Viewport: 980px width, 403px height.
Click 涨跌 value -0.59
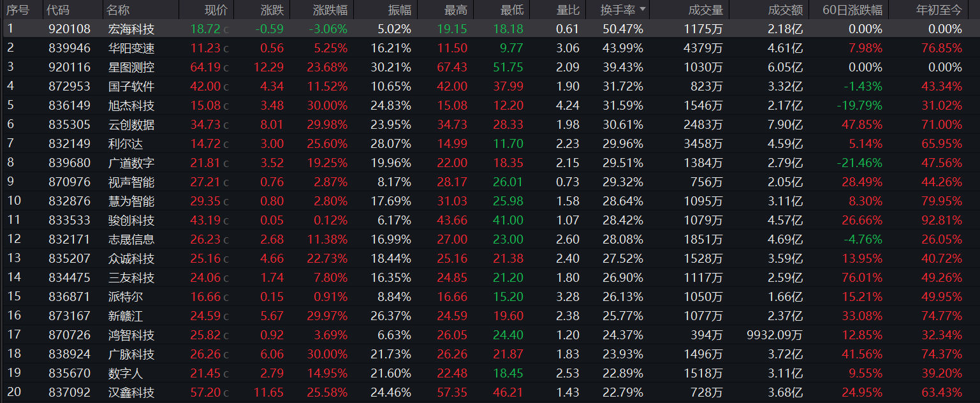click(269, 29)
